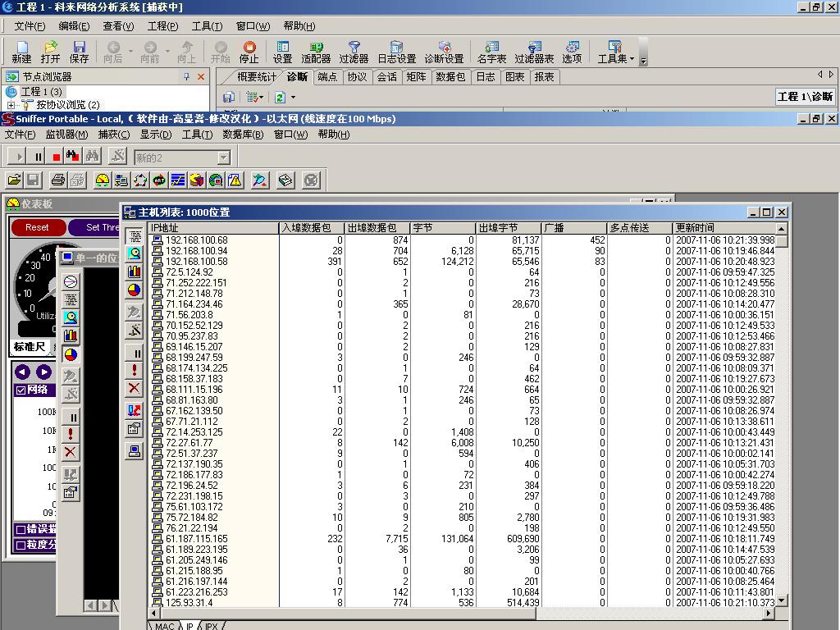This screenshot has height=630, width=840.
Task: Open the 过滤器 (Filter) toolbar icon
Action: coord(354,52)
